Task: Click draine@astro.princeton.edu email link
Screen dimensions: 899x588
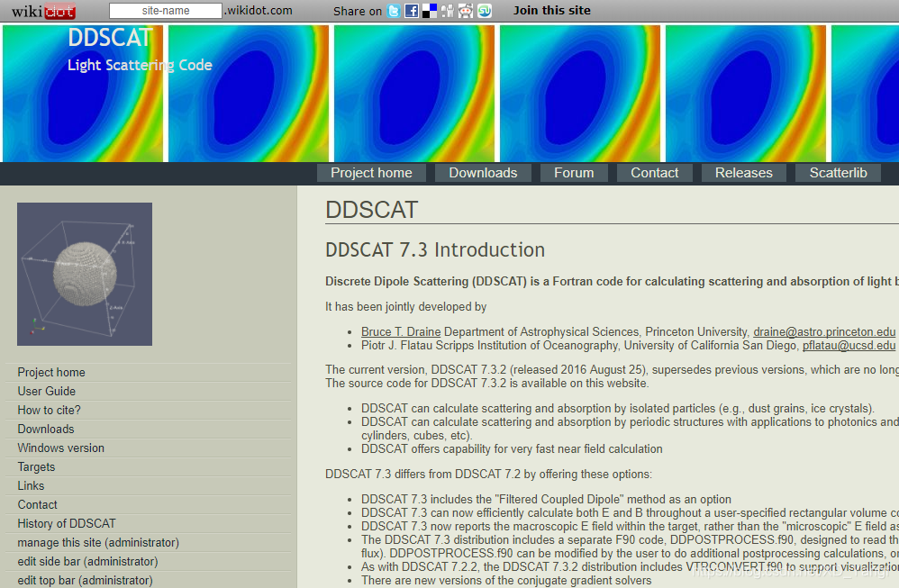Action: tap(824, 332)
